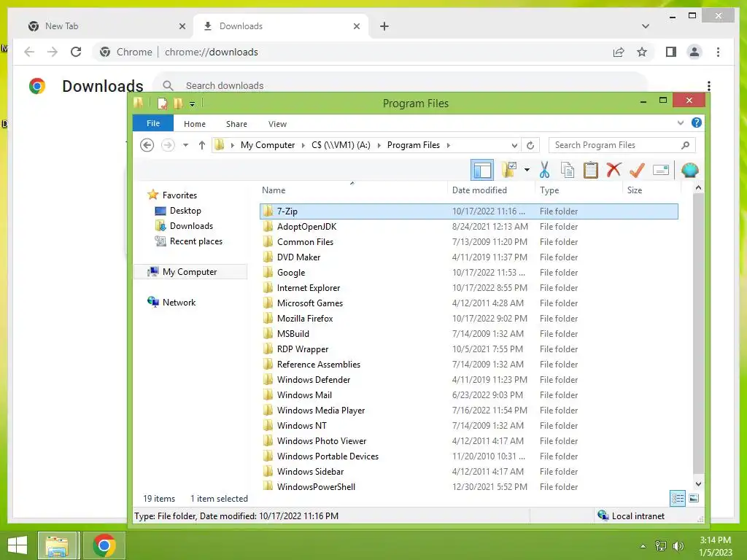
Task: Open the Folder Options dropdown arrow
Action: tap(527, 170)
